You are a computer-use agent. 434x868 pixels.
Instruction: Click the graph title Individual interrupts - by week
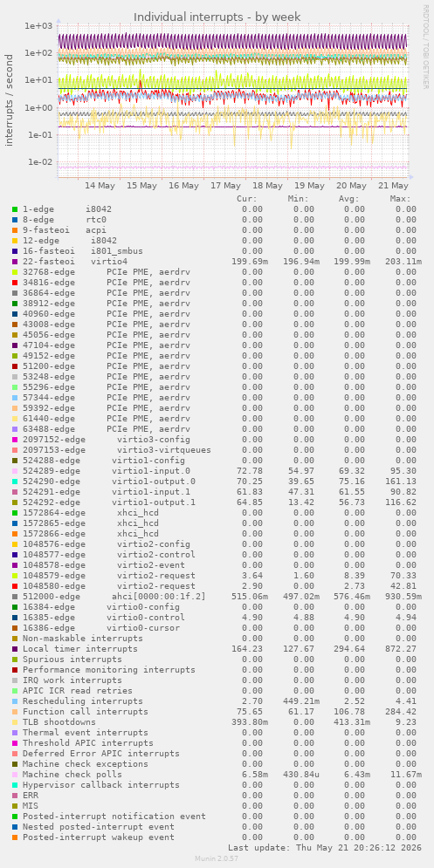coord(217,17)
